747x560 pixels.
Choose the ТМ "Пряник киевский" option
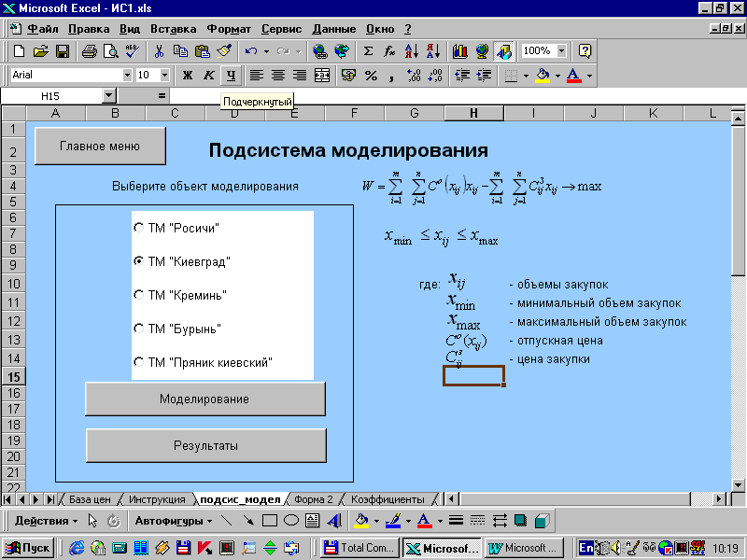coord(139,362)
